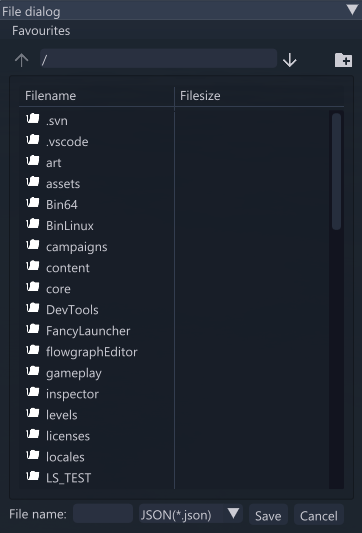Click the folder icon next to LS_TEST
The width and height of the screenshot is (362, 533).
(33, 476)
